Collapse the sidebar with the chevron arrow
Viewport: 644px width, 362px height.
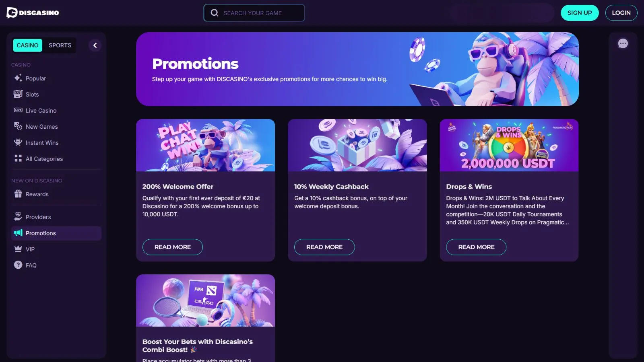[x=95, y=45]
